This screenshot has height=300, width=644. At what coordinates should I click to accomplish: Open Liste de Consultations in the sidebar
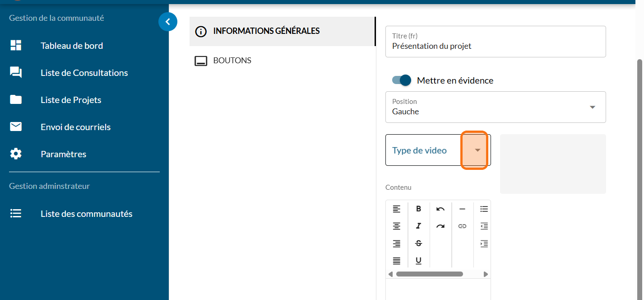point(84,73)
